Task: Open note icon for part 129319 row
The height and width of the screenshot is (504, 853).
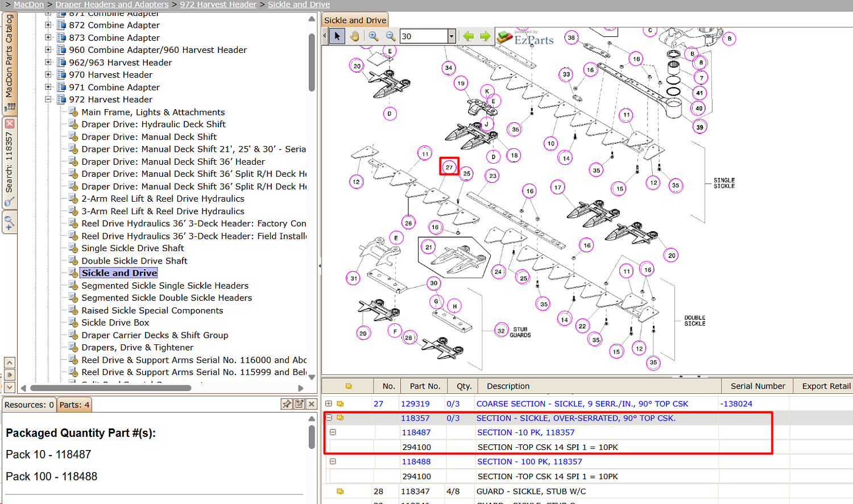Action: 340,404
